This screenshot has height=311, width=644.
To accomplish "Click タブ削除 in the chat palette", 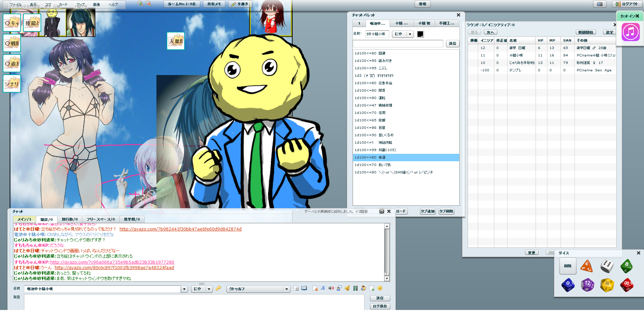I will click(446, 211).
